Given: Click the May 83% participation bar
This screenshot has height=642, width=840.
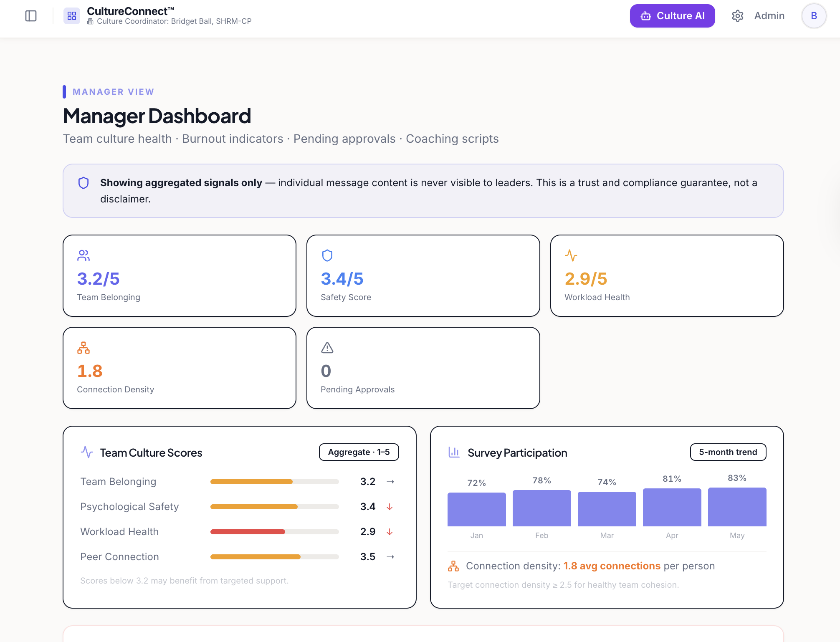Looking at the screenshot, I should [x=737, y=507].
